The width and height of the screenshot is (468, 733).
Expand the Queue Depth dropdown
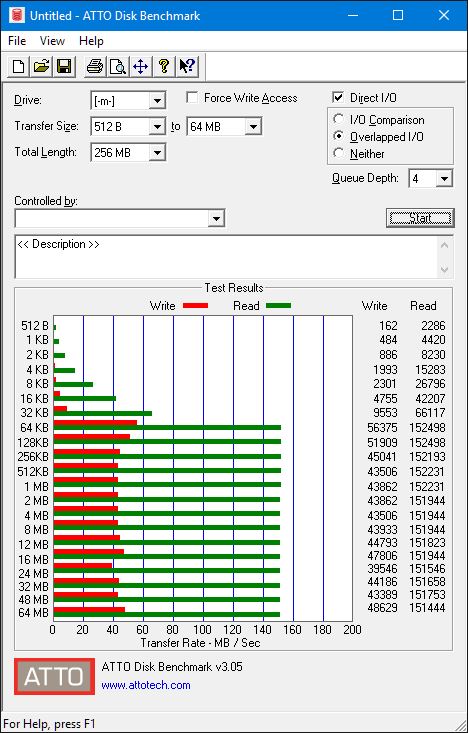[445, 179]
